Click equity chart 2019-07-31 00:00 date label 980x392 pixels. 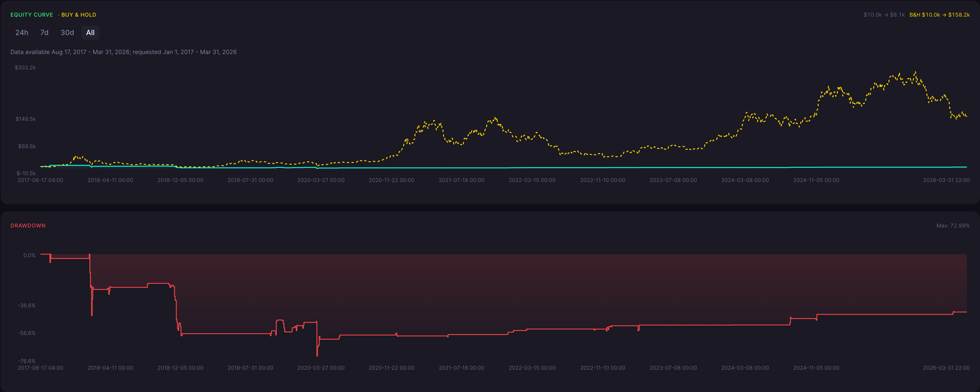click(x=250, y=180)
